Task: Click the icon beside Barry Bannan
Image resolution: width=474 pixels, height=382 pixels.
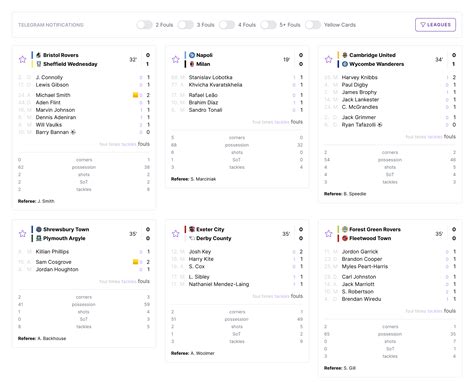Action: [73, 132]
